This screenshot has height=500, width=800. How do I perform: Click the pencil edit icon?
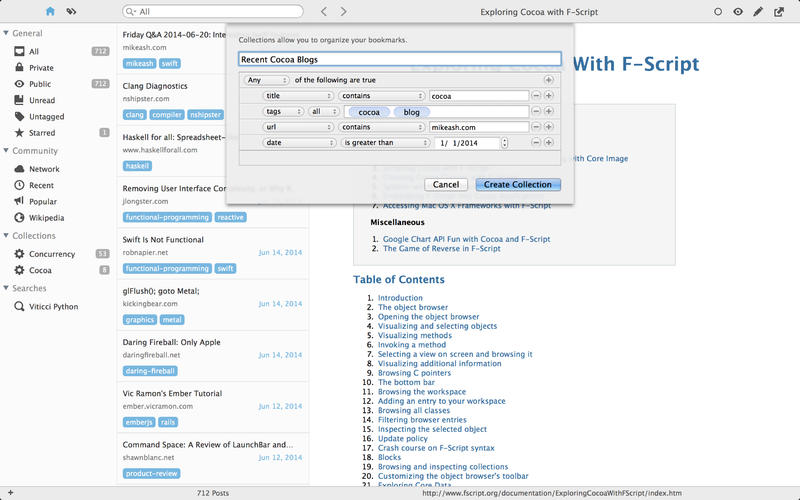pyautogui.click(x=758, y=11)
